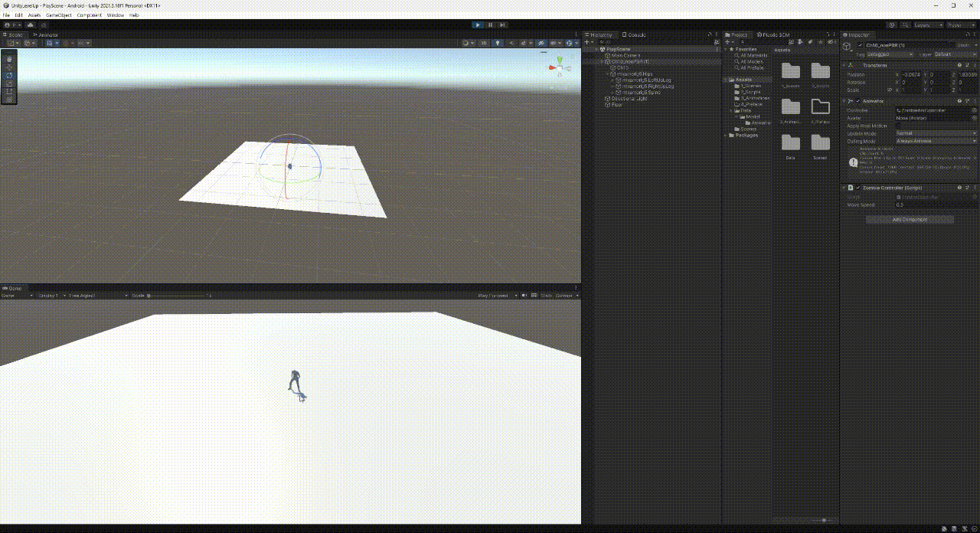Select the Game tab
The width and height of the screenshot is (980, 533).
(12, 288)
